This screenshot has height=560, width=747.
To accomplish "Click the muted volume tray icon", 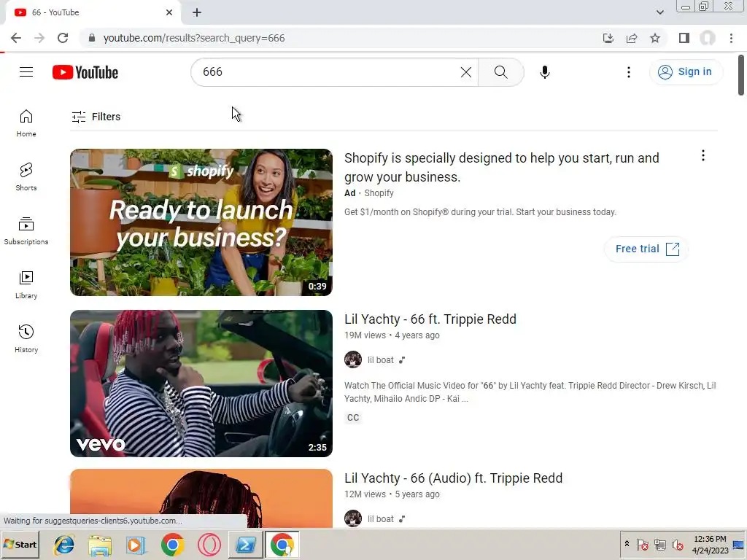I will coord(678,544).
